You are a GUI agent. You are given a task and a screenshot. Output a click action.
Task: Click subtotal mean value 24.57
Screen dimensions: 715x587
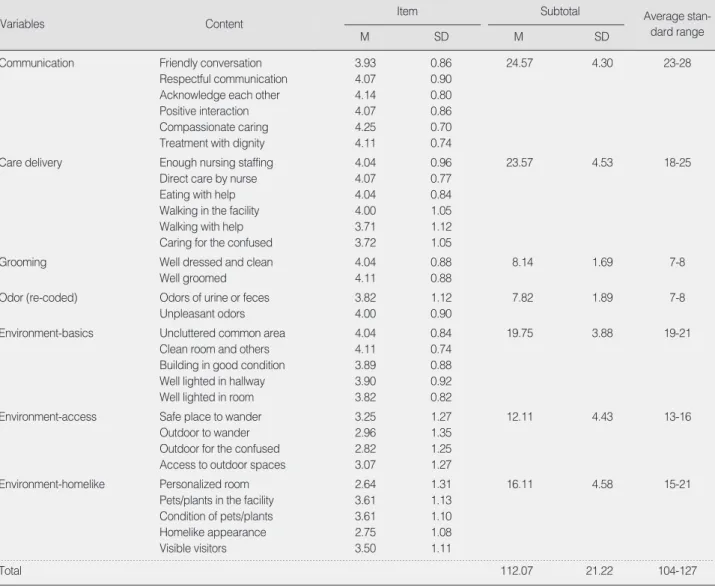tap(519, 63)
